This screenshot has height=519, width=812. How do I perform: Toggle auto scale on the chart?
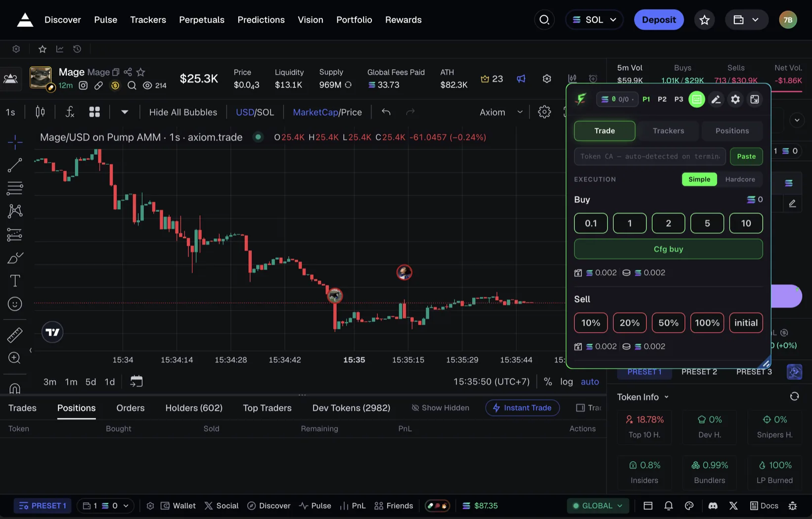(x=590, y=382)
